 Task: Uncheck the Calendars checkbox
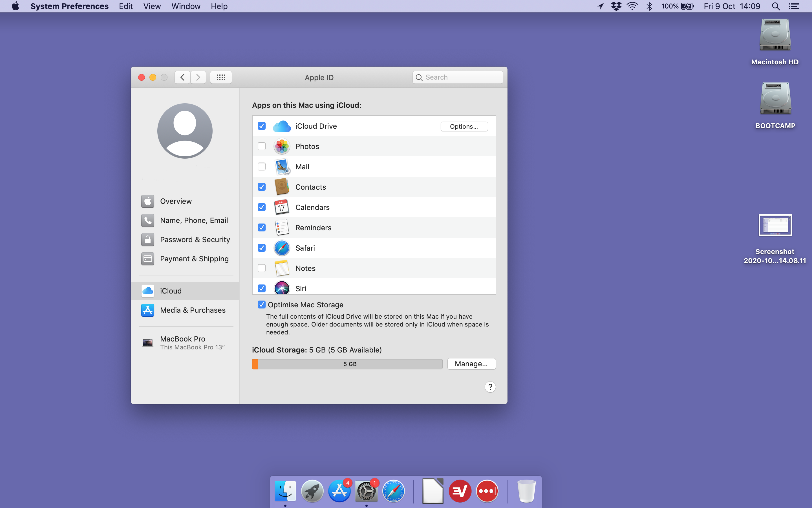click(262, 207)
